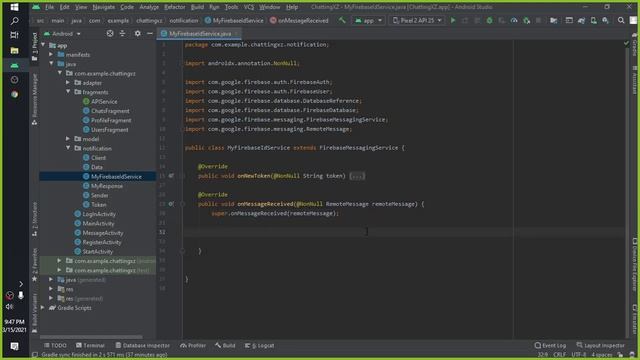Image resolution: width=640 pixels, height=360 pixels.
Task: Expand folded onNewToken method body
Action: tap(357, 176)
